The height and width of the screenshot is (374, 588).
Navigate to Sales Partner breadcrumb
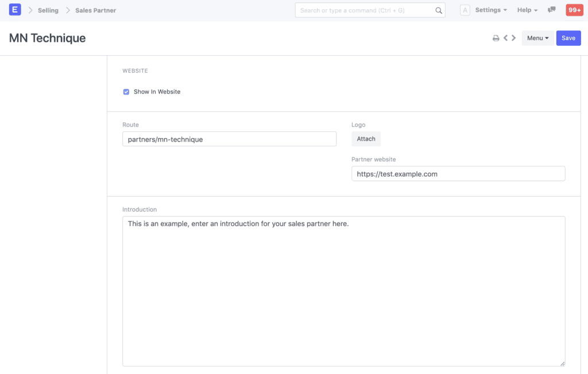point(96,10)
